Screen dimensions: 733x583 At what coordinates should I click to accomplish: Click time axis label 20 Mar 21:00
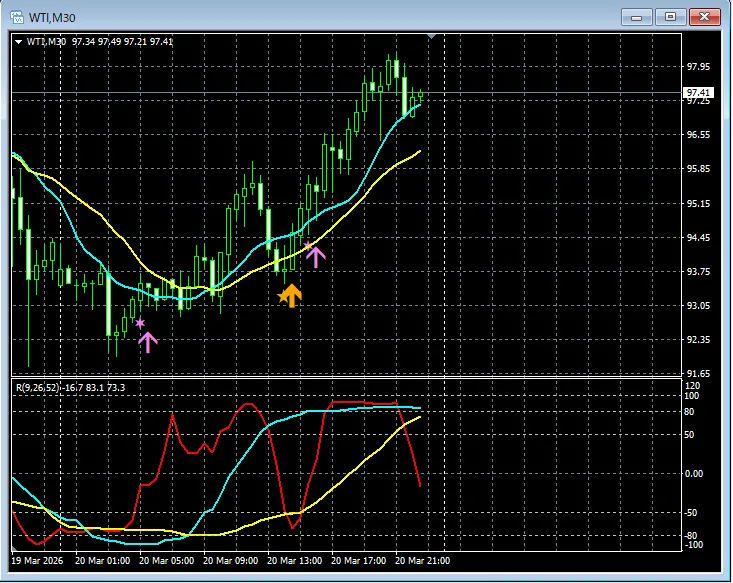(x=423, y=561)
